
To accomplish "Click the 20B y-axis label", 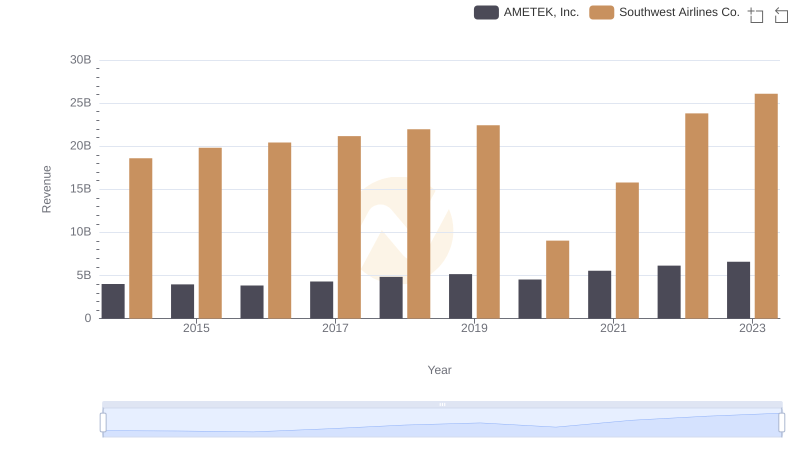I will 81,146.
